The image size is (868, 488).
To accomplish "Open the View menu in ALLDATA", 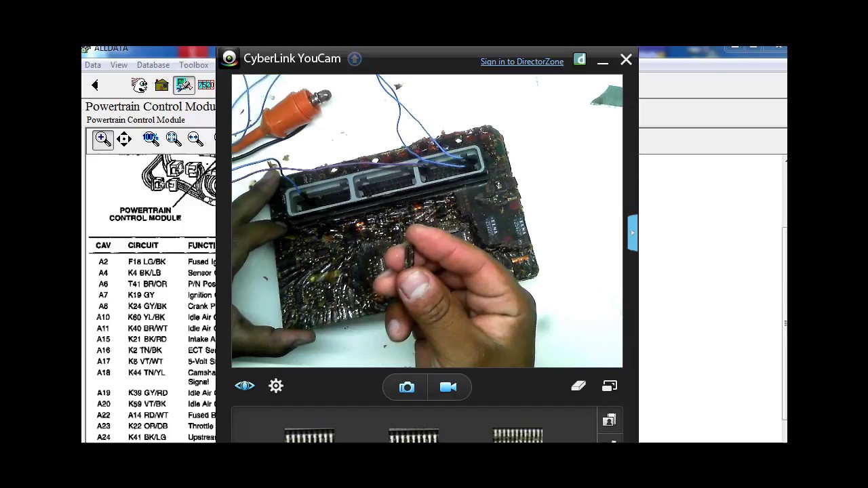I will pyautogui.click(x=119, y=65).
